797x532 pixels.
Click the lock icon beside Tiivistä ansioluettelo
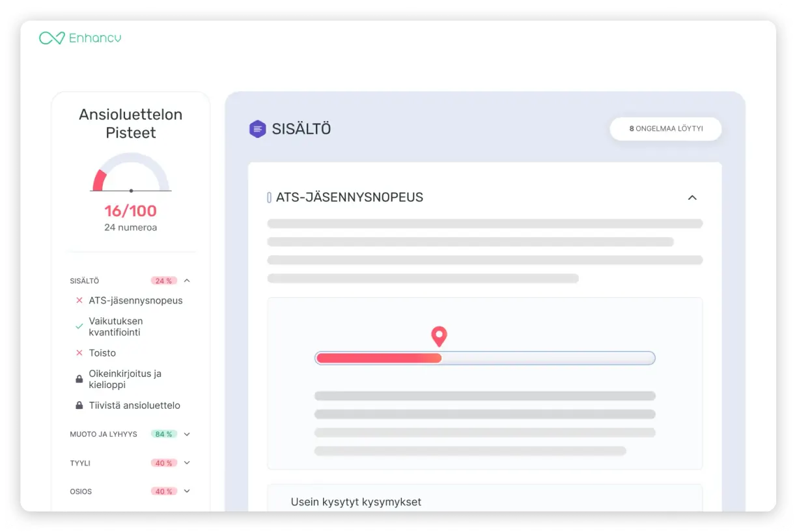click(79, 405)
